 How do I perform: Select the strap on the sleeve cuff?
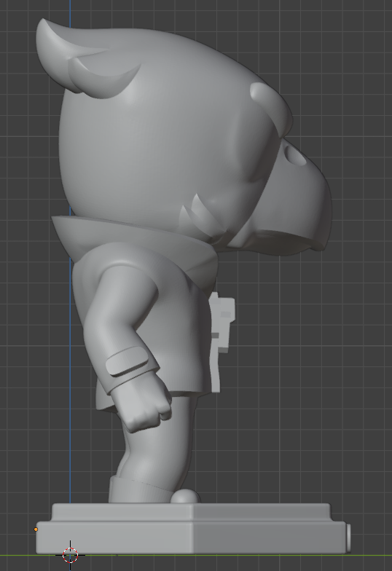coord(127,361)
